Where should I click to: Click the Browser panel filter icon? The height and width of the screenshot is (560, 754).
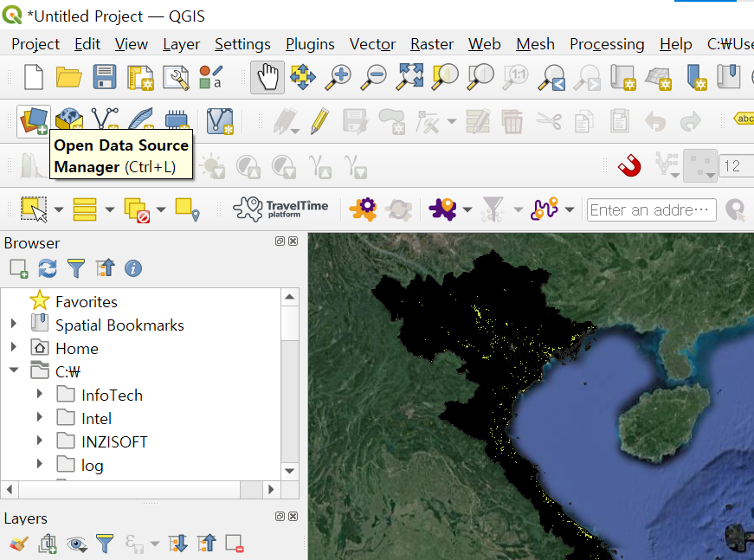pyautogui.click(x=76, y=268)
